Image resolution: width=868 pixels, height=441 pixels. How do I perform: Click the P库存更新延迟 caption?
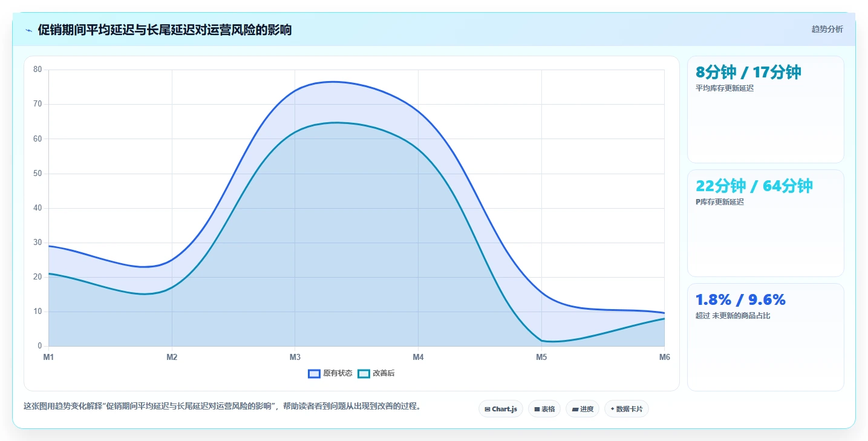(720, 202)
